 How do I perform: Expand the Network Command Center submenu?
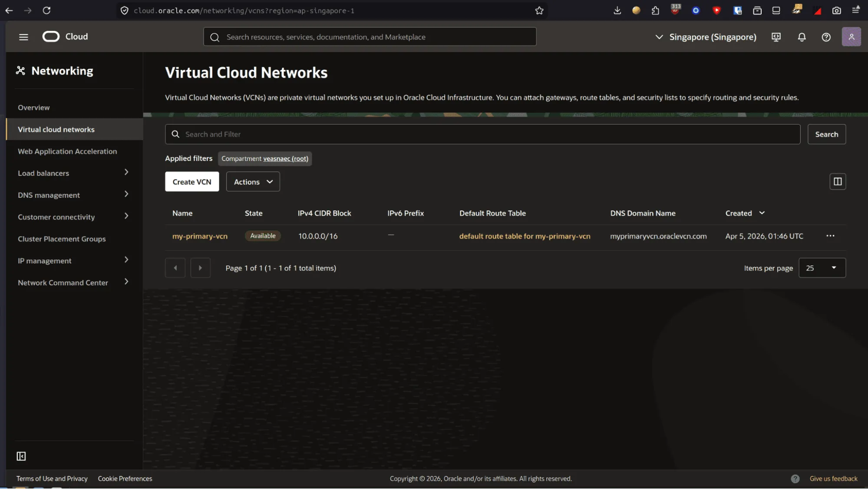point(126,282)
